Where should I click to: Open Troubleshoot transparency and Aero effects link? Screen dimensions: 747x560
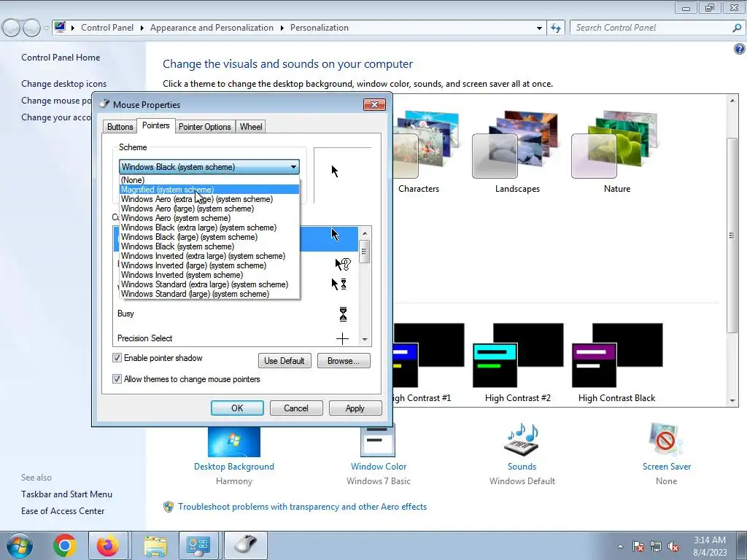coord(302,507)
